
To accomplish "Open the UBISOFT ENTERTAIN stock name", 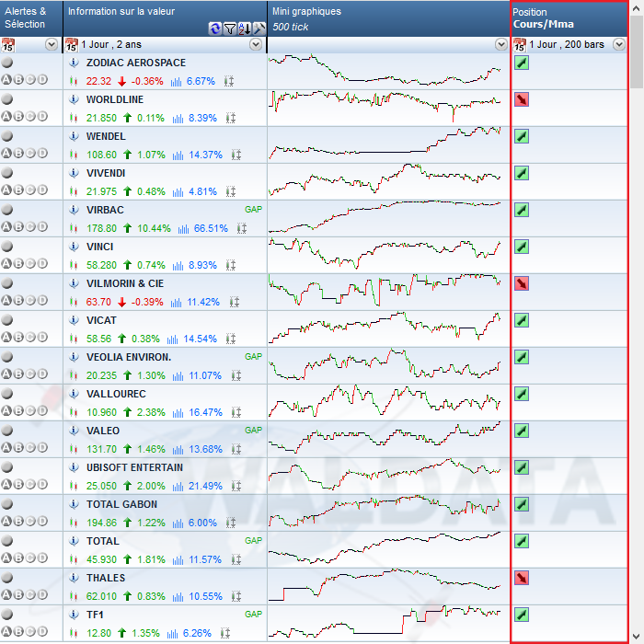I will tap(134, 467).
